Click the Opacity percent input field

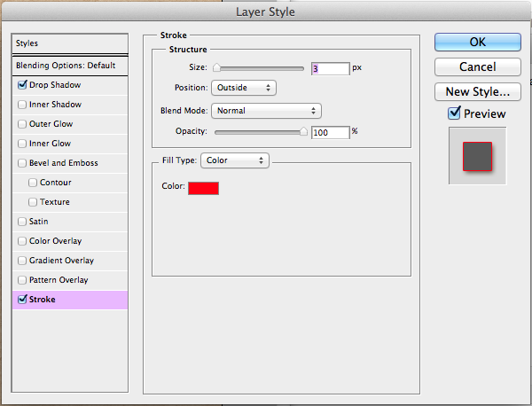pyautogui.click(x=330, y=132)
